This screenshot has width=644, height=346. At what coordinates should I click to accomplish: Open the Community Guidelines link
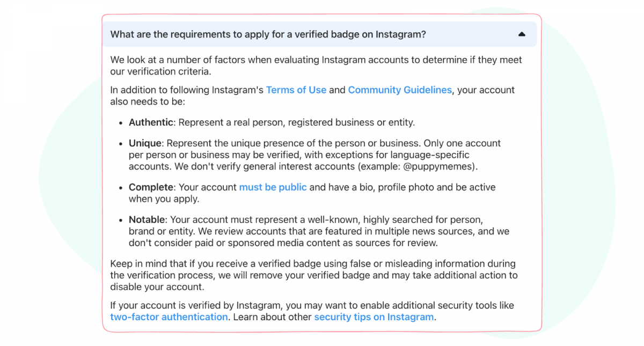[x=400, y=90]
